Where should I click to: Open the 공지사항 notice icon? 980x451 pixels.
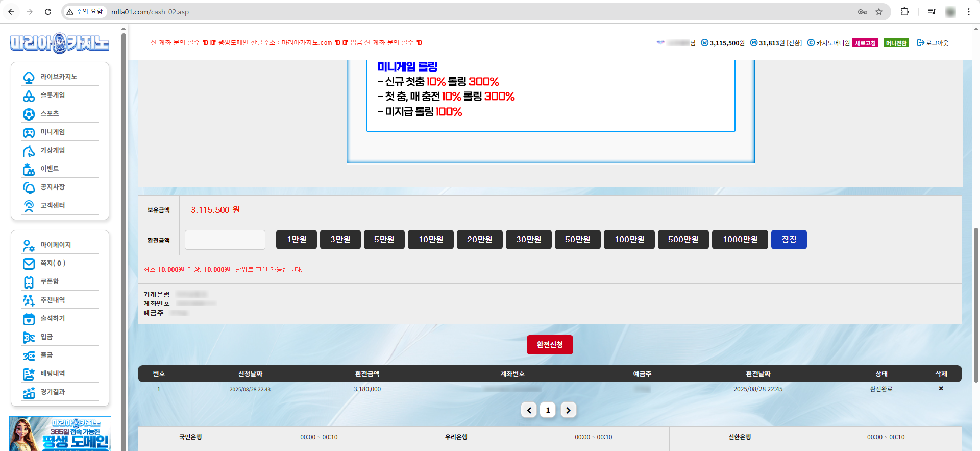tap(29, 187)
